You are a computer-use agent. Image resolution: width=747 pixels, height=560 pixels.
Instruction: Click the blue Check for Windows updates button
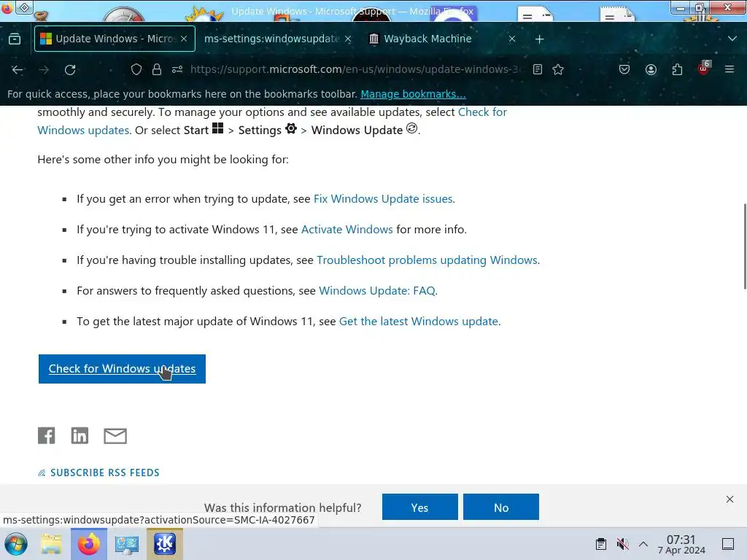pos(122,368)
